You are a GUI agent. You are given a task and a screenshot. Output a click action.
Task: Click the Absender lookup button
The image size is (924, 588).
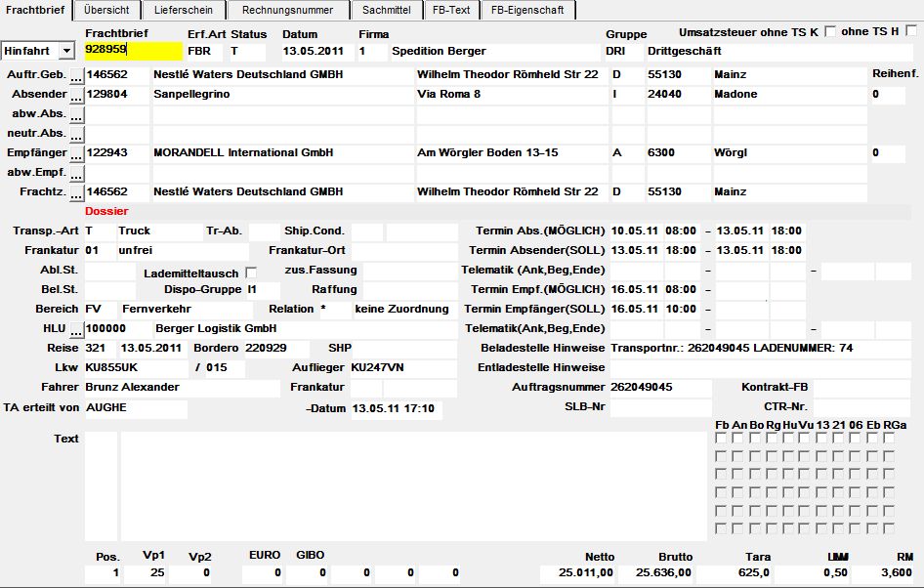76,96
